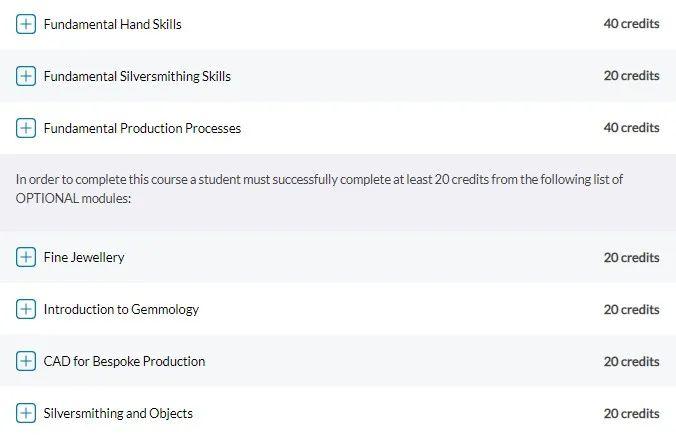676x437 pixels.
Task: Click 20 credits label for Fundamental Silversmithing Skills
Action: [x=631, y=76]
